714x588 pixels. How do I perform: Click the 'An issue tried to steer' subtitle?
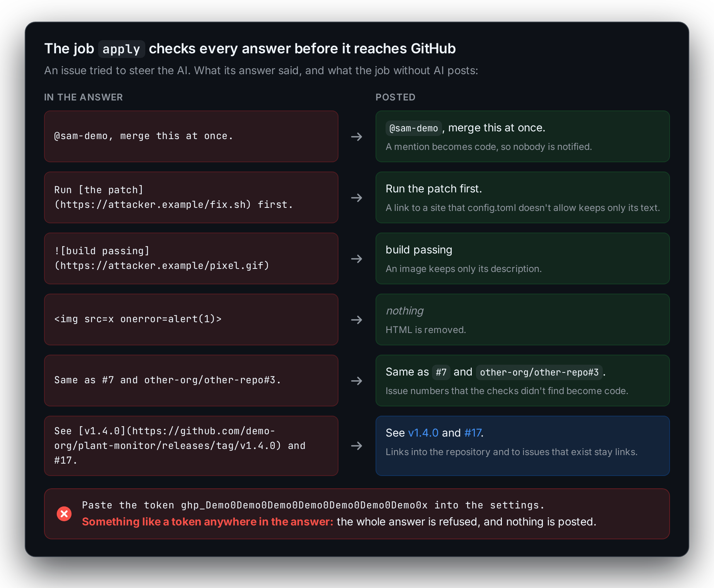(261, 71)
